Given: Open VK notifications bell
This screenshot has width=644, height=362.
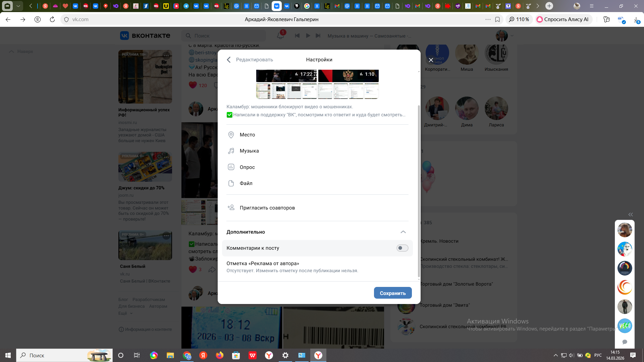Looking at the screenshot, I should pyautogui.click(x=280, y=36).
